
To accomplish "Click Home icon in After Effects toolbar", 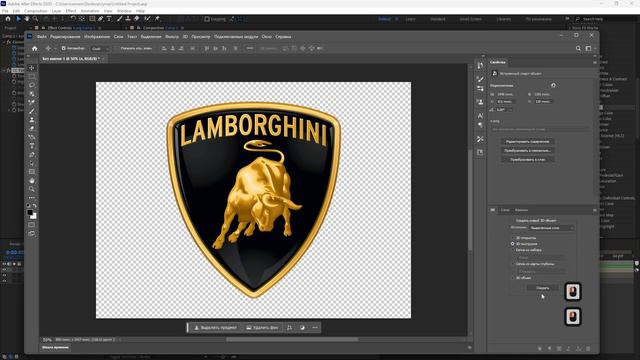I will [x=8, y=19].
